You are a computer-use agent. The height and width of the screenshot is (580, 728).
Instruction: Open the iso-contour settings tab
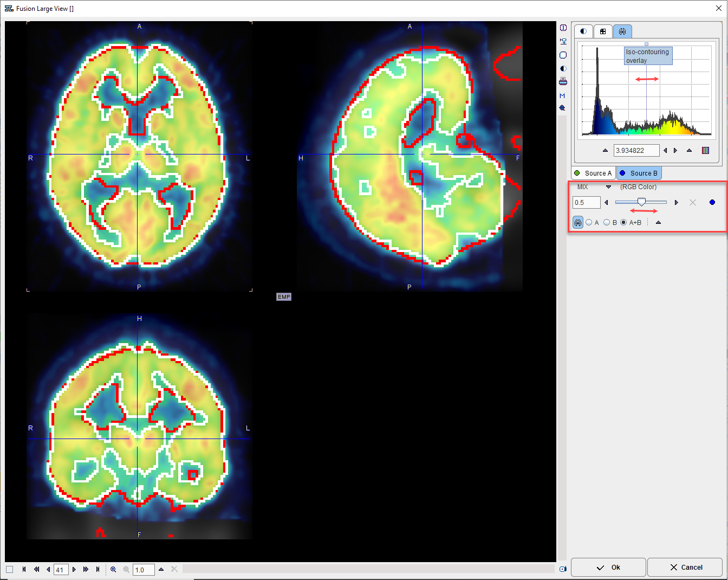click(622, 31)
